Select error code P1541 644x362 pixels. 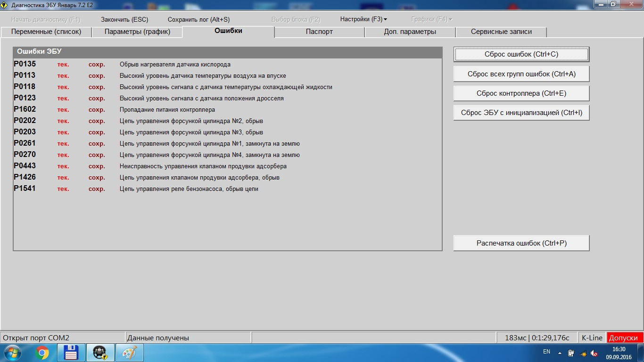click(25, 189)
